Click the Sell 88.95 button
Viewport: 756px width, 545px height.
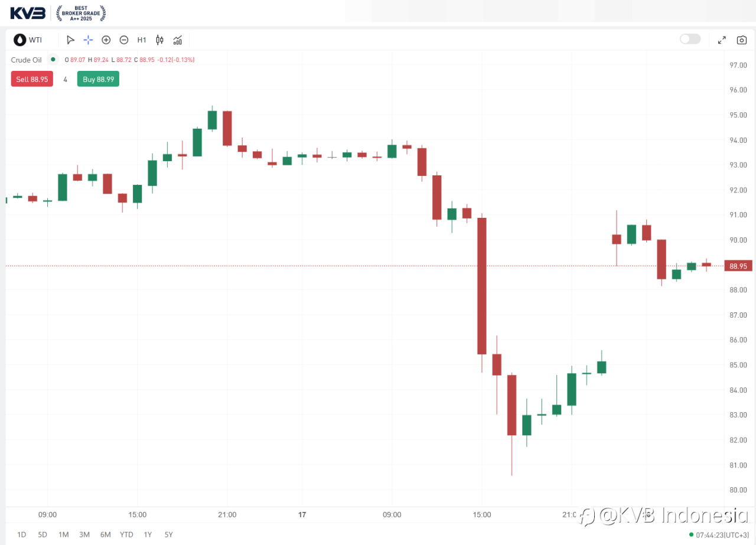tap(32, 79)
